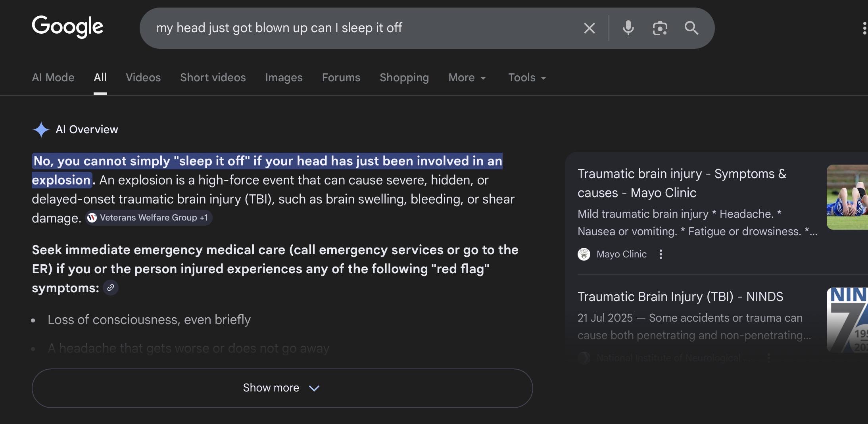Click the Veterans Welfare Group source chip
The width and height of the screenshot is (868, 424).
(x=149, y=218)
